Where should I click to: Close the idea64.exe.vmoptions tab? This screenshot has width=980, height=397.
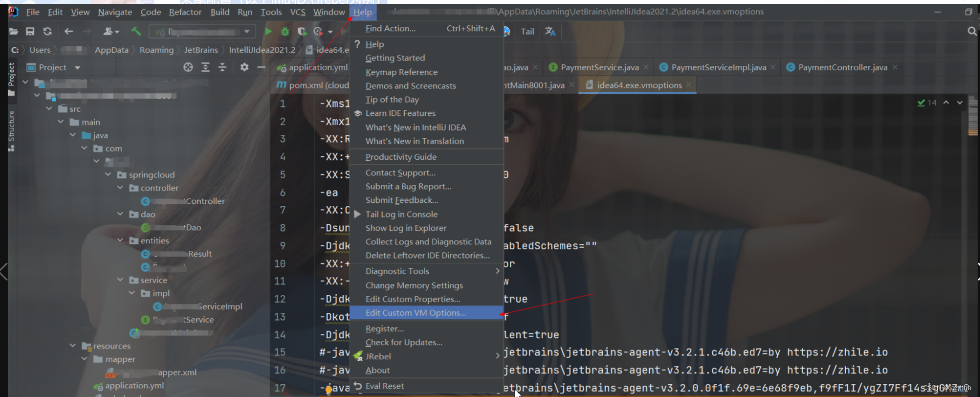click(x=689, y=85)
